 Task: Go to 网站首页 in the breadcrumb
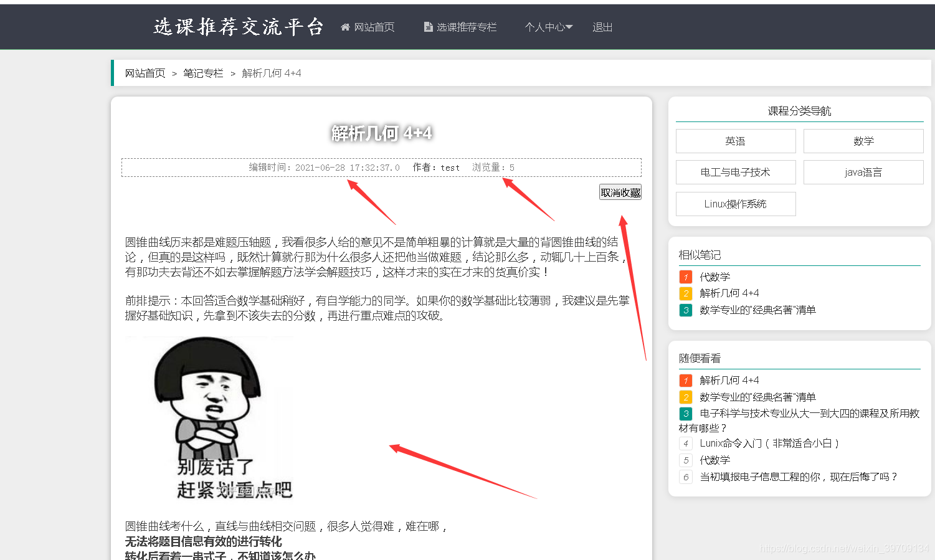[145, 74]
